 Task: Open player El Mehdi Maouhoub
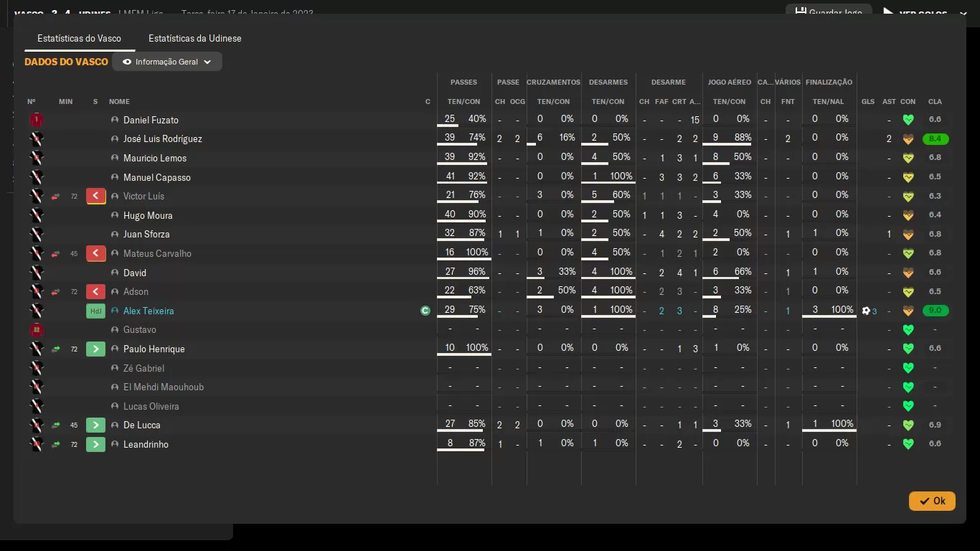click(x=164, y=387)
